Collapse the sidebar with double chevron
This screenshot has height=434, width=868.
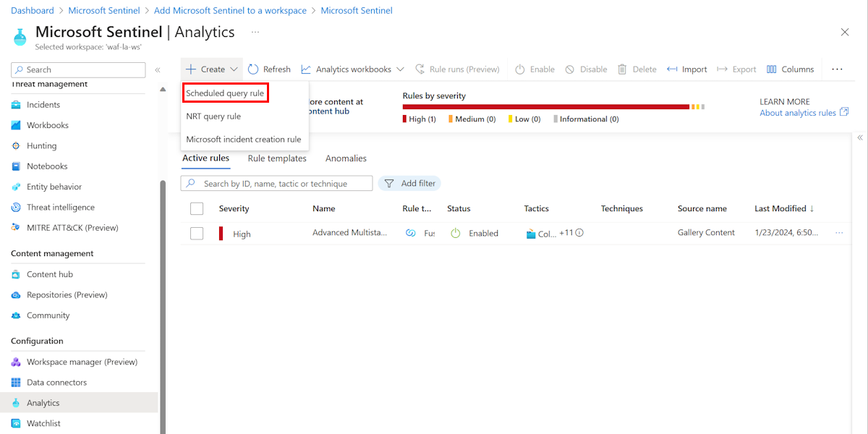tap(158, 70)
